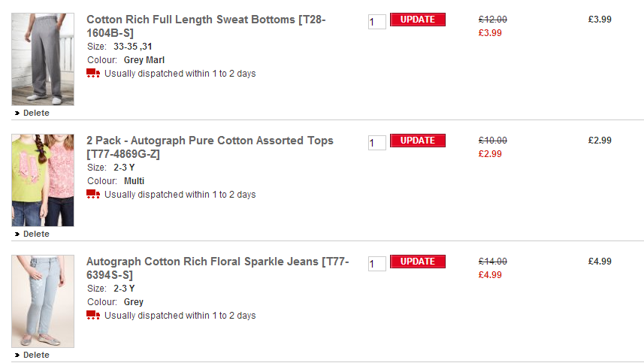Click delivery truck icon for Assorted Tops
Viewport: 644px width, 363px height.
tap(93, 194)
